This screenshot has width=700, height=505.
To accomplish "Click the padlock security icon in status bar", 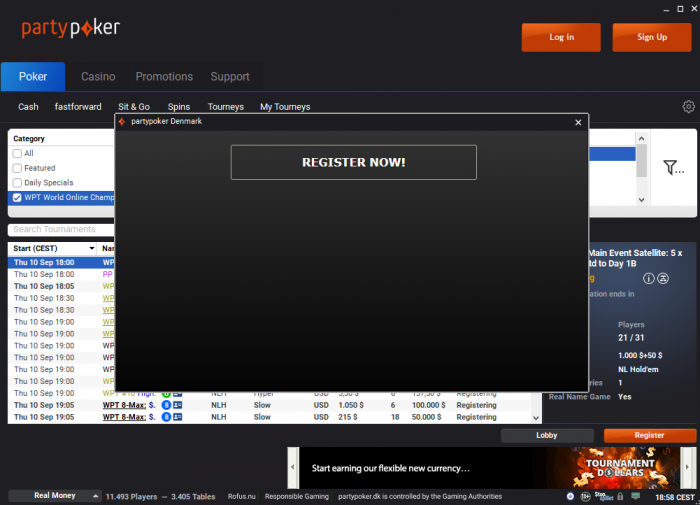I will pyautogui.click(x=620, y=496).
